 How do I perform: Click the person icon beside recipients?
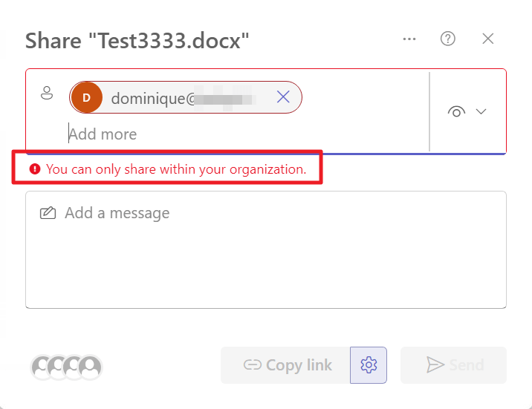point(47,94)
